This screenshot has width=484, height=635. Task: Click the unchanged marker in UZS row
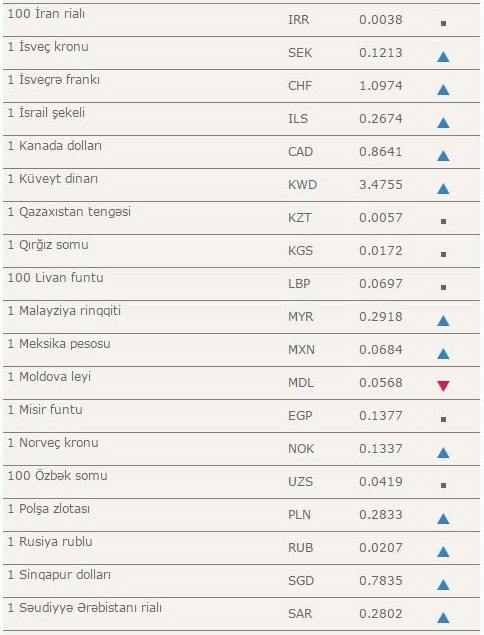[443, 485]
